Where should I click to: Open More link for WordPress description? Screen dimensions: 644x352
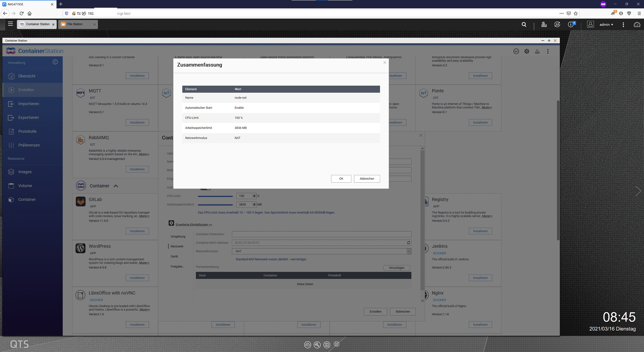point(144,263)
